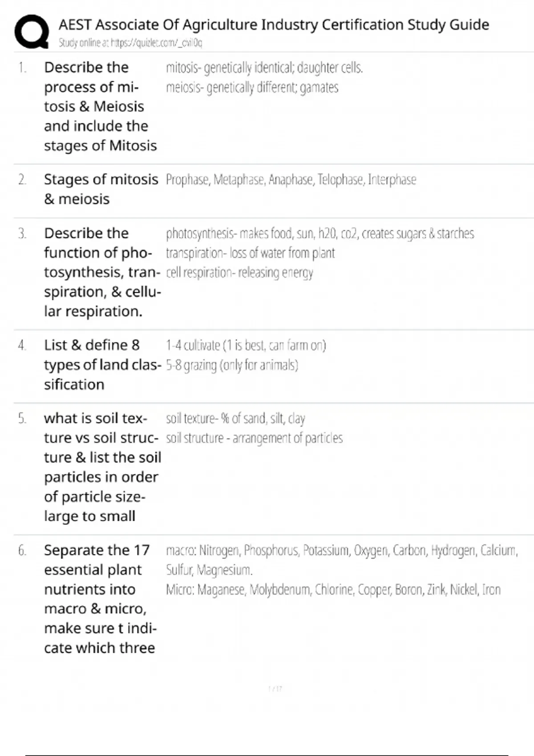
Task: Click the soil structure arrangement answer line
Action: [x=254, y=438]
